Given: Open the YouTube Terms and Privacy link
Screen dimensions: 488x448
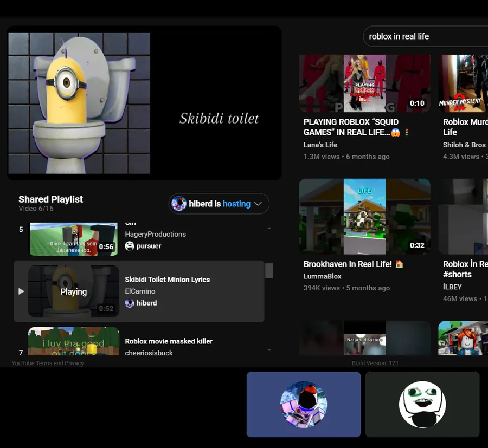Looking at the screenshot, I should (x=48, y=363).
